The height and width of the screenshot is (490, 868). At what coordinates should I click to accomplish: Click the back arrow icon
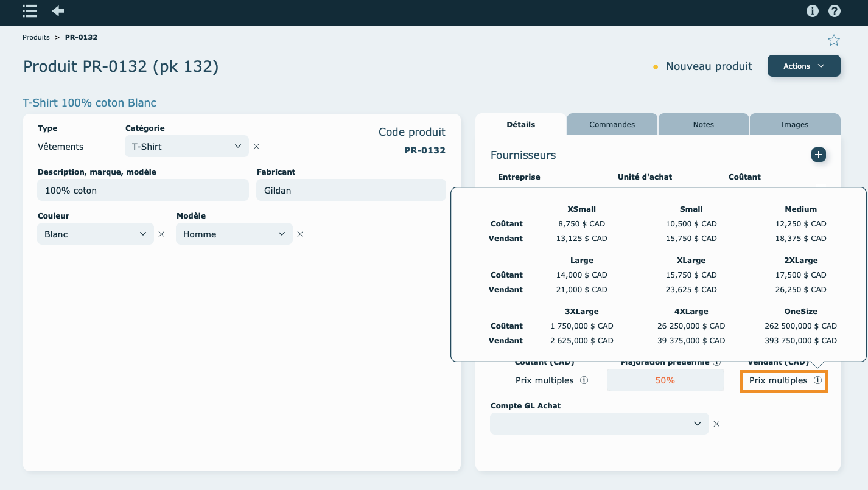pyautogui.click(x=58, y=11)
